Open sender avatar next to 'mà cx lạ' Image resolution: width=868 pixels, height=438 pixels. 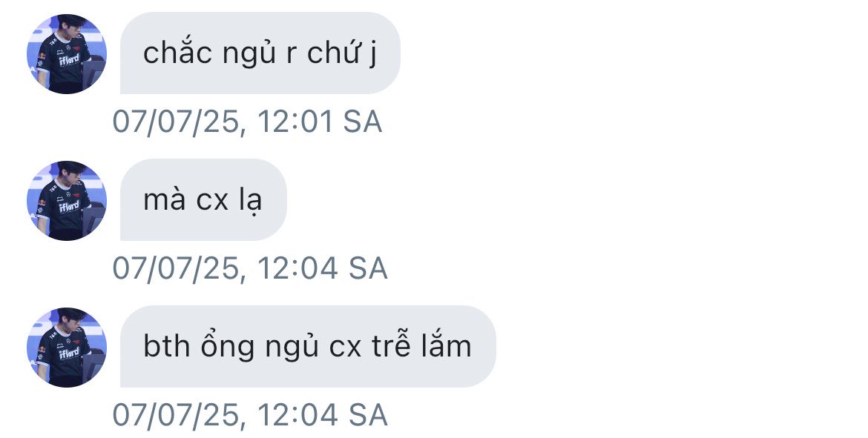pyautogui.click(x=67, y=200)
